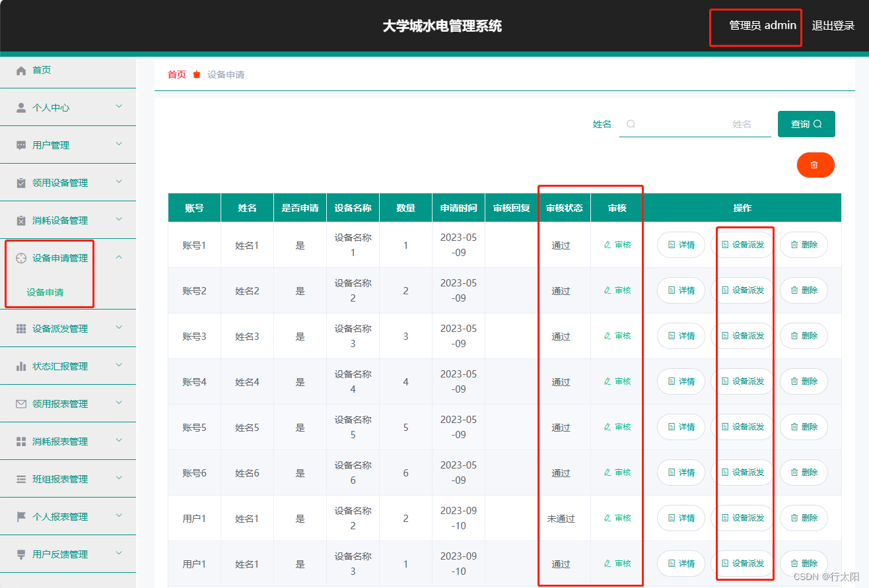Click the list icon for 班组报表管理

(21, 479)
